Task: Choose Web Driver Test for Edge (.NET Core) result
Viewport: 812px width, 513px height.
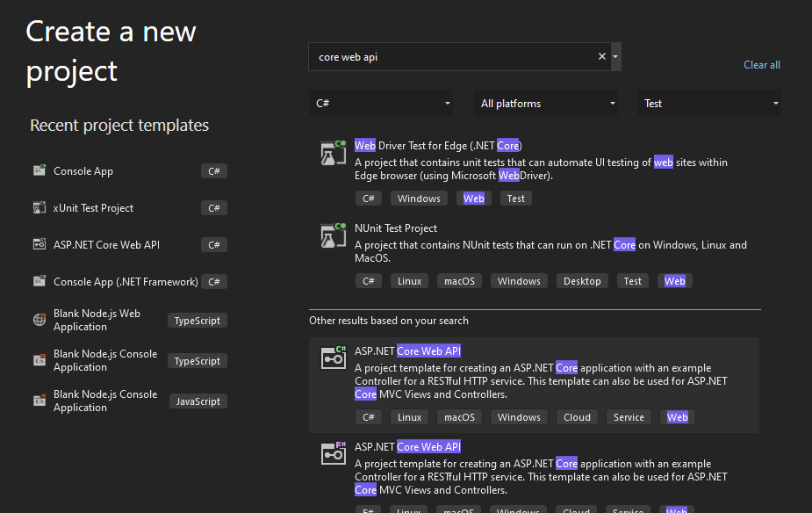Action: pyautogui.click(x=438, y=146)
